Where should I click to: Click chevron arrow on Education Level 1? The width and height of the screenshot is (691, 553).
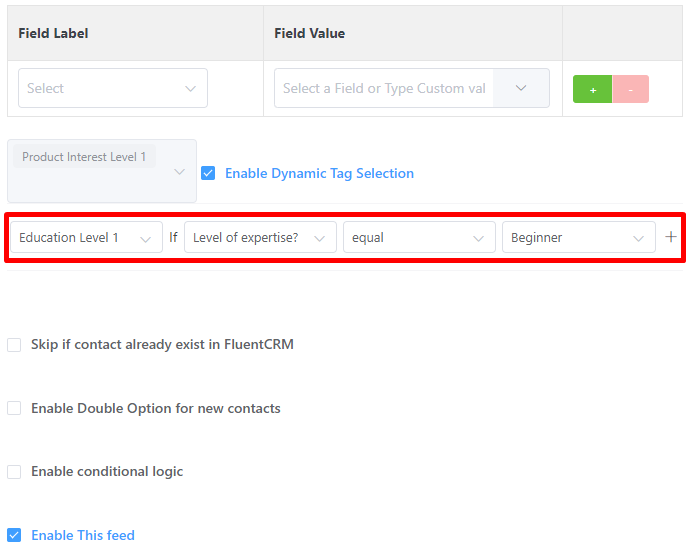point(145,239)
